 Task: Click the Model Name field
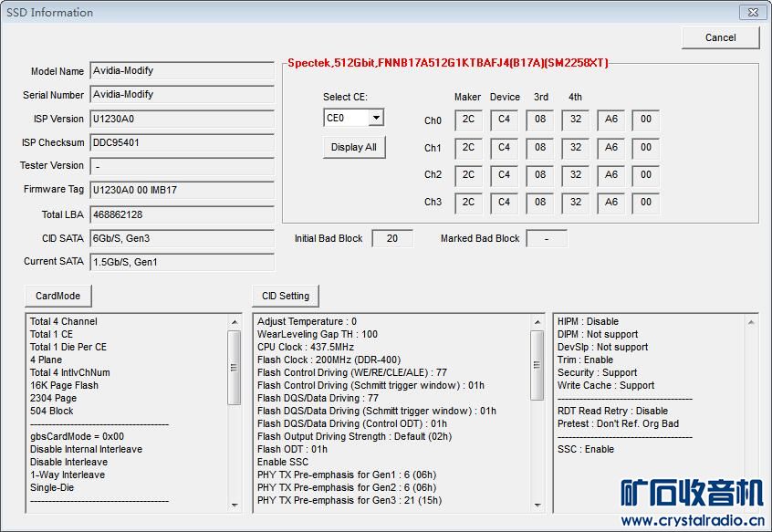coord(182,71)
